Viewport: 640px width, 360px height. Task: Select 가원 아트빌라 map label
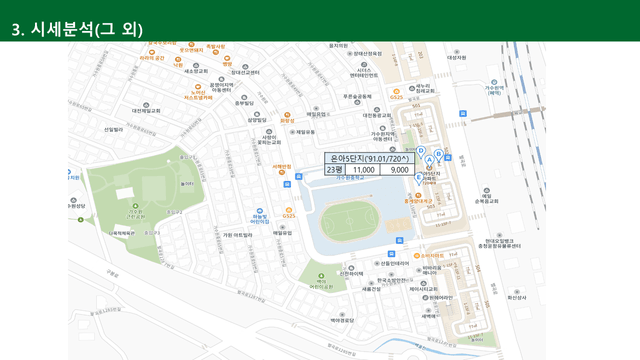[237, 235]
